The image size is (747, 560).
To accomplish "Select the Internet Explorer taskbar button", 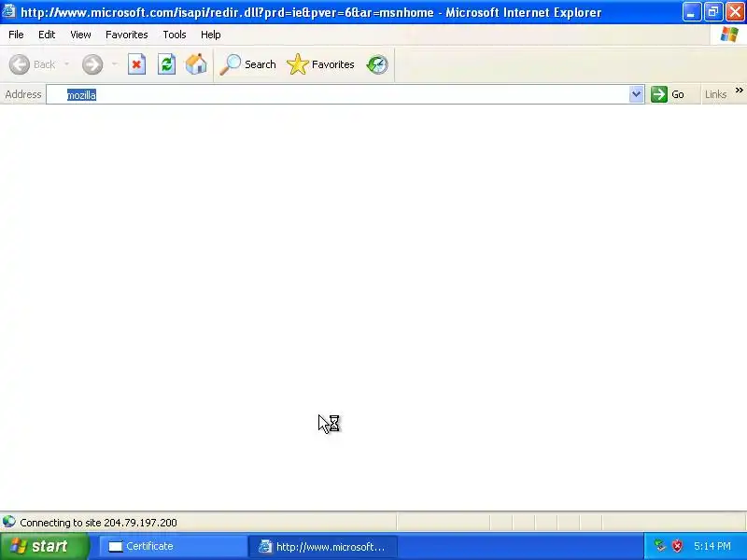I will tap(323, 546).
